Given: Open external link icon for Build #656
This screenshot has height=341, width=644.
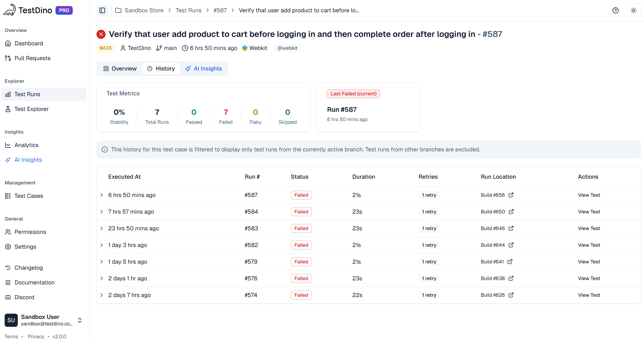Looking at the screenshot, I should [x=511, y=195].
